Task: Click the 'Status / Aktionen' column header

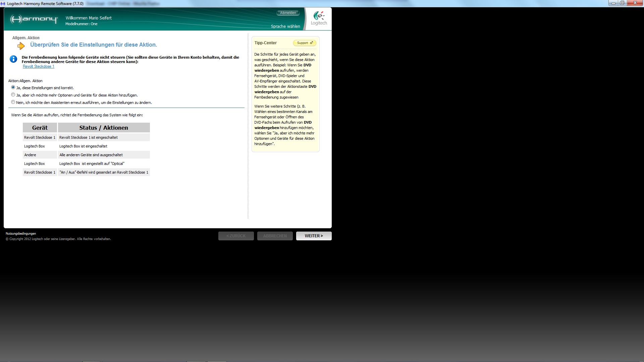Action: tap(104, 128)
